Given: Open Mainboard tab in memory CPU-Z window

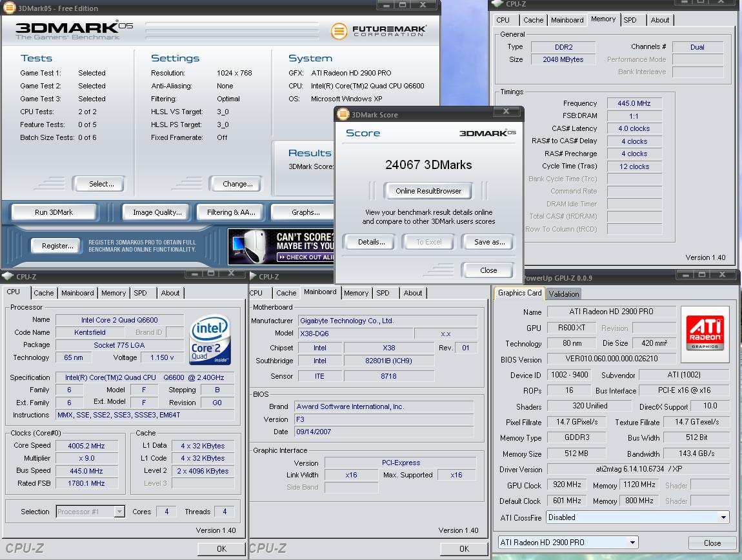Looking at the screenshot, I should [x=567, y=20].
